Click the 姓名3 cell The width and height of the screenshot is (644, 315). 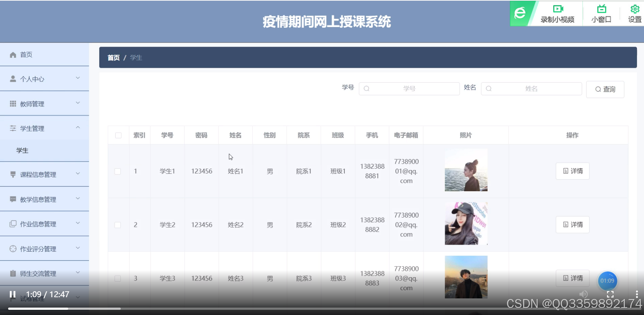click(236, 278)
